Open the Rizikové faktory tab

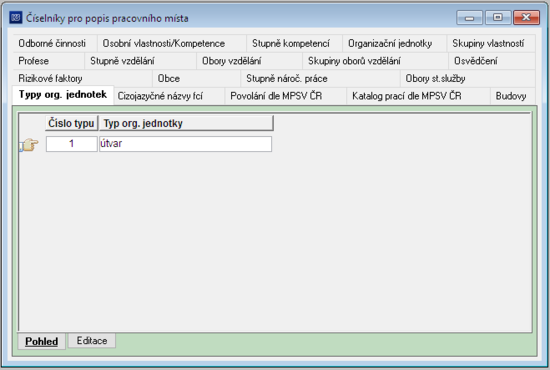[51, 79]
